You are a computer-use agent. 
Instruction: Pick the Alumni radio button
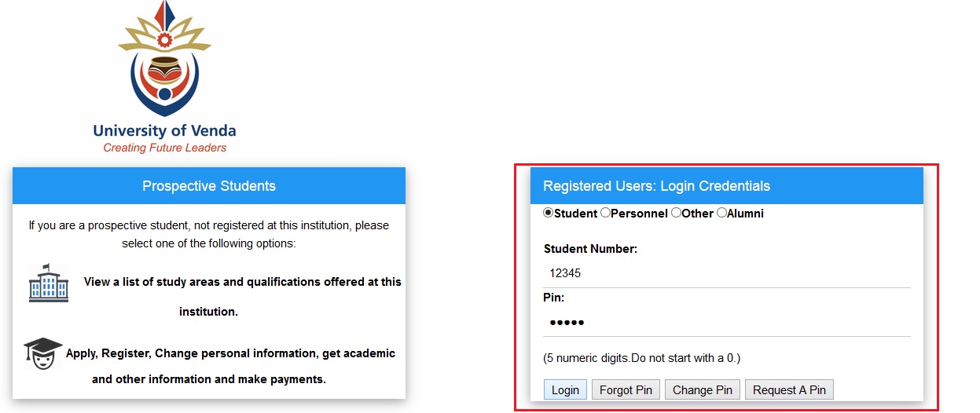point(721,213)
